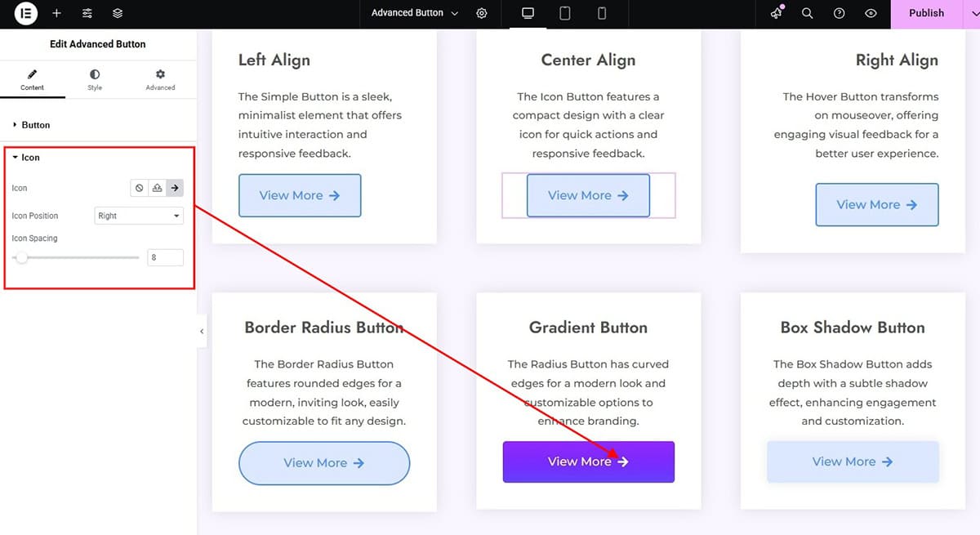Click the Publish button
Image resolution: width=980 pixels, height=535 pixels.
926,13
